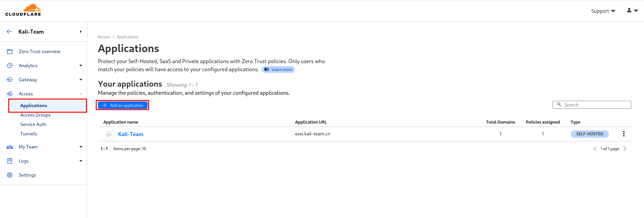Open the user account profile icon

point(629,10)
